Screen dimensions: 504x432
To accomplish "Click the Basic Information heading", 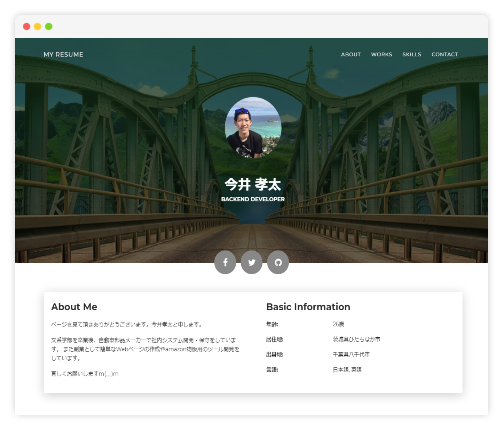I will point(308,307).
